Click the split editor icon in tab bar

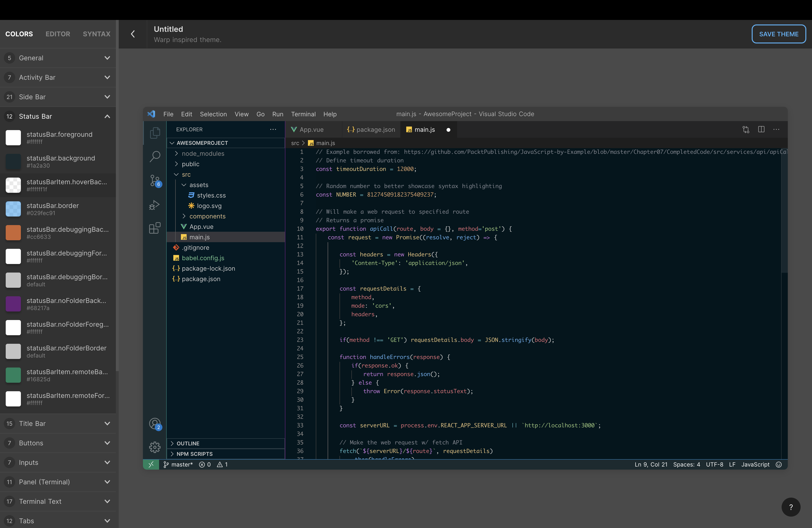[761, 129]
